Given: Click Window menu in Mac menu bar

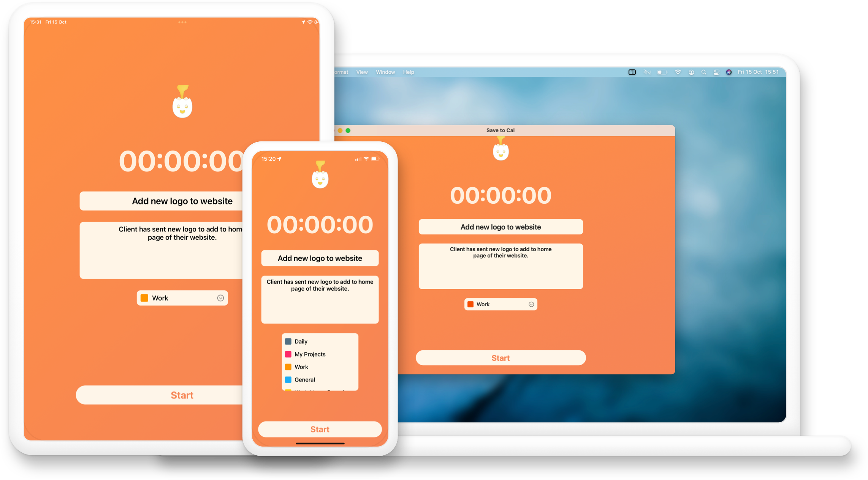Looking at the screenshot, I should [385, 71].
